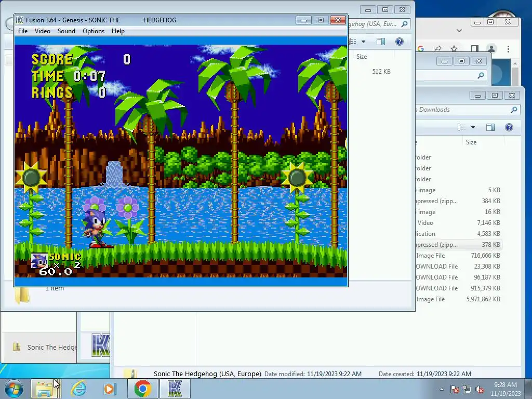Select the 512 KB file size entry
Screen dimensions: 532x399
click(381, 72)
